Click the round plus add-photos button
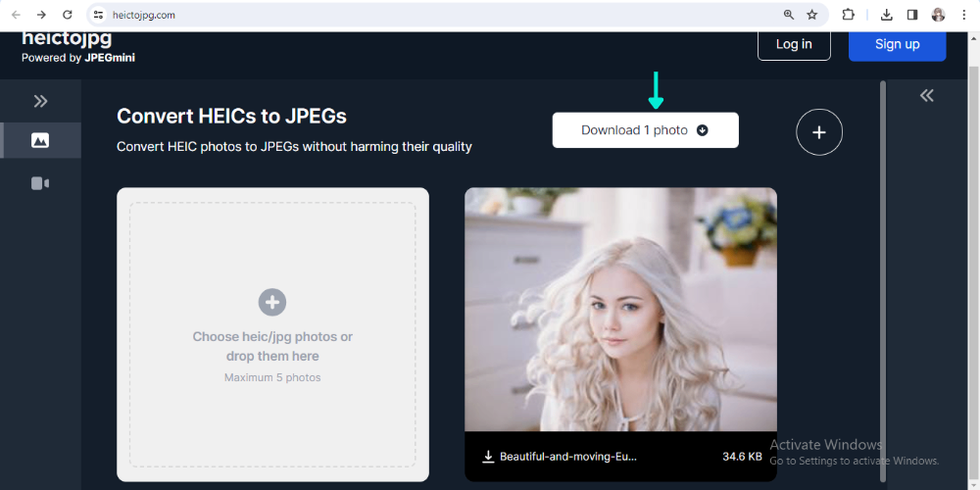This screenshot has width=980, height=490. [x=818, y=132]
